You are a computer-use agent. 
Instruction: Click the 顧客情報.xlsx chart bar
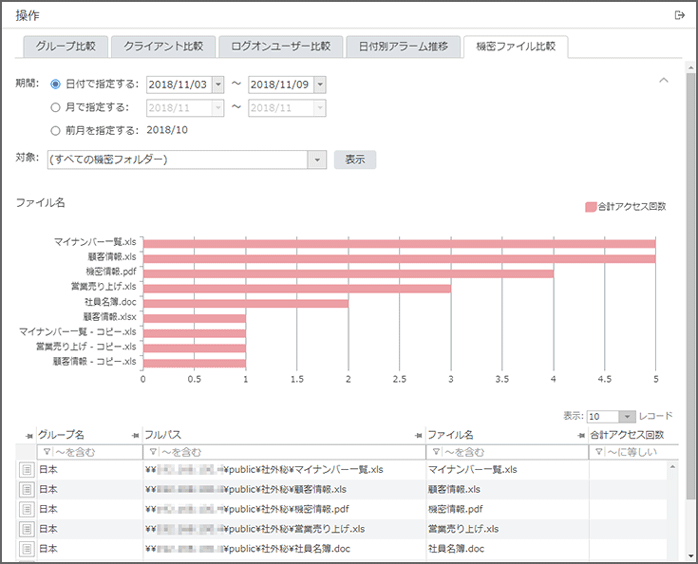pyautogui.click(x=195, y=319)
